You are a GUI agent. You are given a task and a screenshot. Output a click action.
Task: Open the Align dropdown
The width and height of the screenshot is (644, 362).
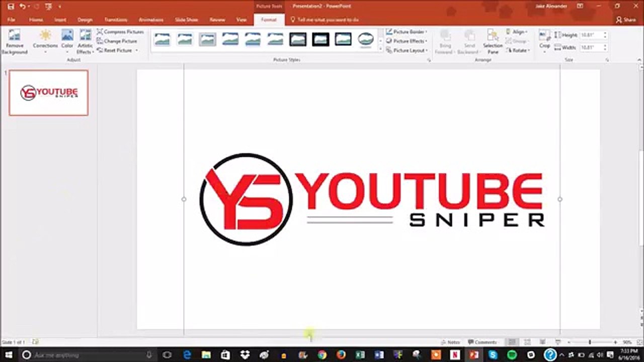coord(517,32)
